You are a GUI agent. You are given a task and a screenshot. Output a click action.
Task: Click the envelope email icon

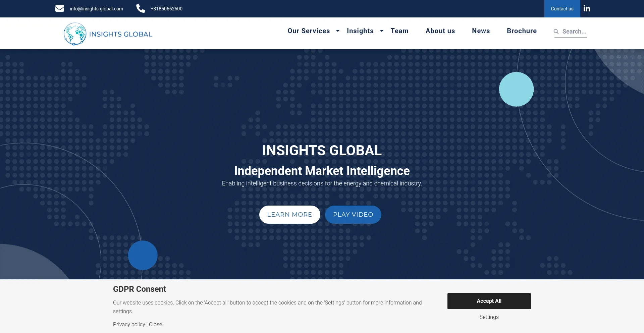tap(60, 9)
